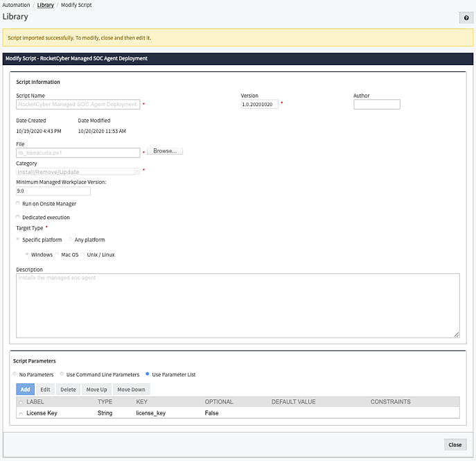Click the Version input field
The width and height of the screenshot is (476, 461).
[x=260, y=104]
